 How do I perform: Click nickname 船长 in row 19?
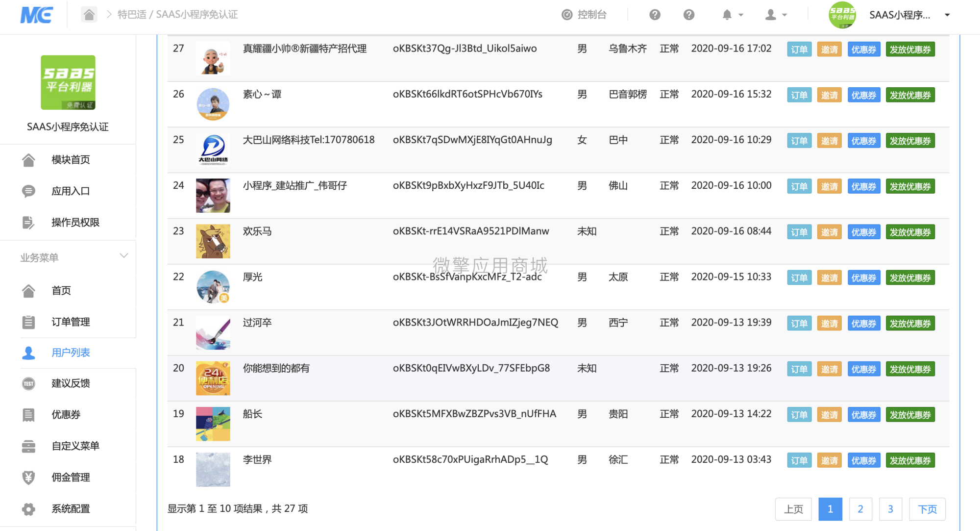[252, 414]
